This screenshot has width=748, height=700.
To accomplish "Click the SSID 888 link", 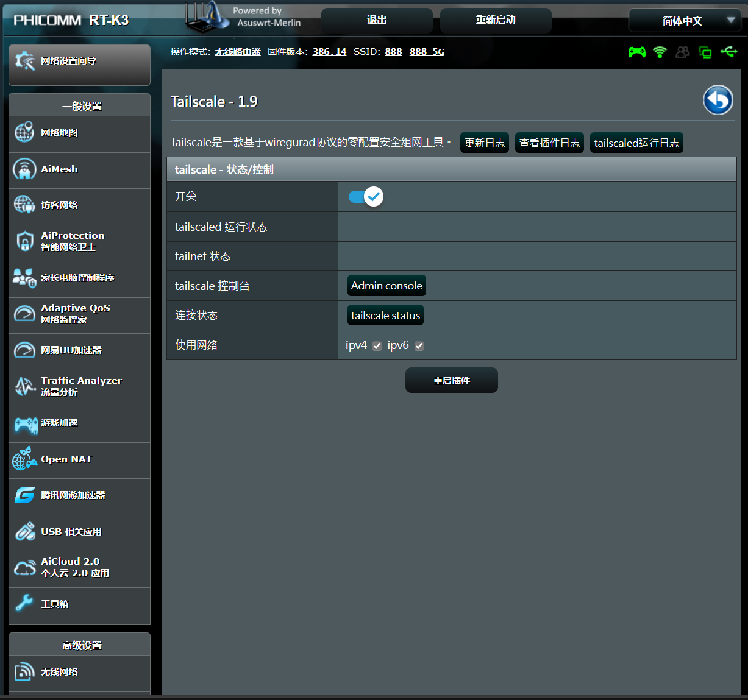I will click(x=393, y=52).
